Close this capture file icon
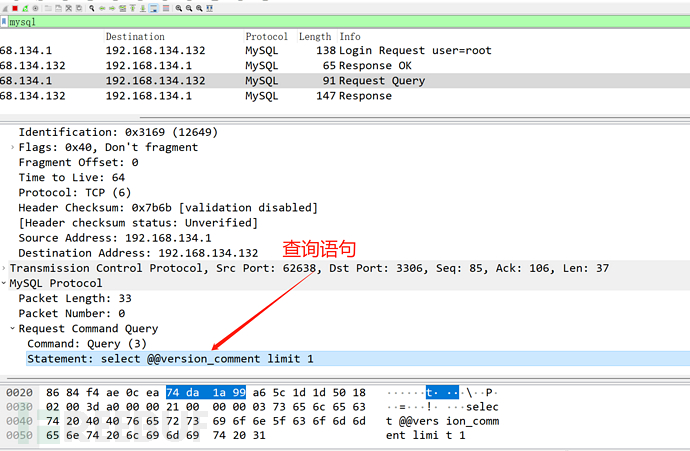Image resolution: width=690 pixels, height=451 pixels. [69, 8]
